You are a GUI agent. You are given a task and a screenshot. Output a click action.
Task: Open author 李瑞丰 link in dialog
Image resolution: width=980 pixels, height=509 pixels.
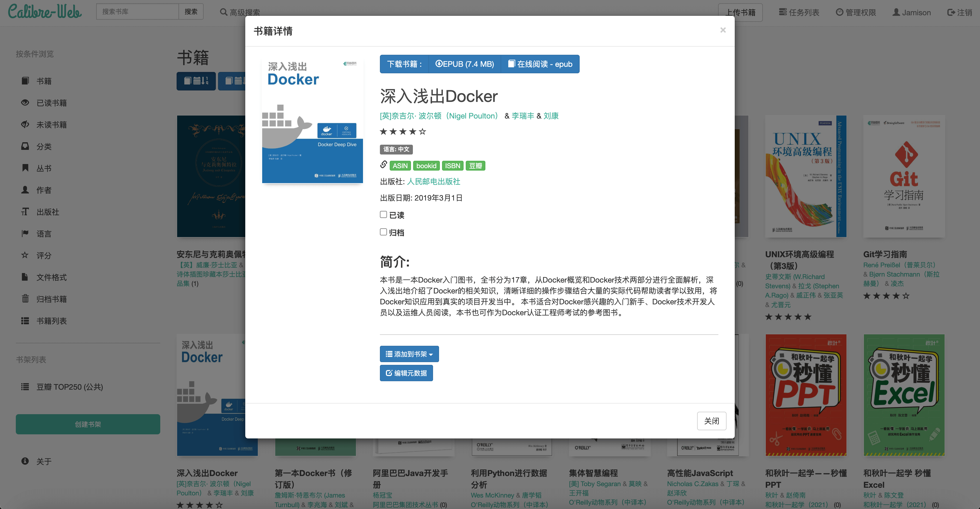pyautogui.click(x=523, y=116)
